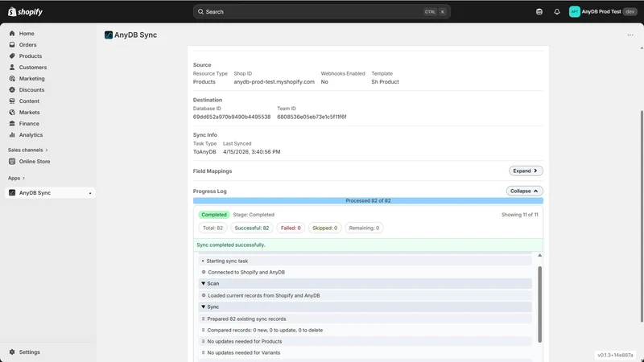Click the AnyDB Sync app icon in sidebar
644x362 pixels.
(12, 192)
